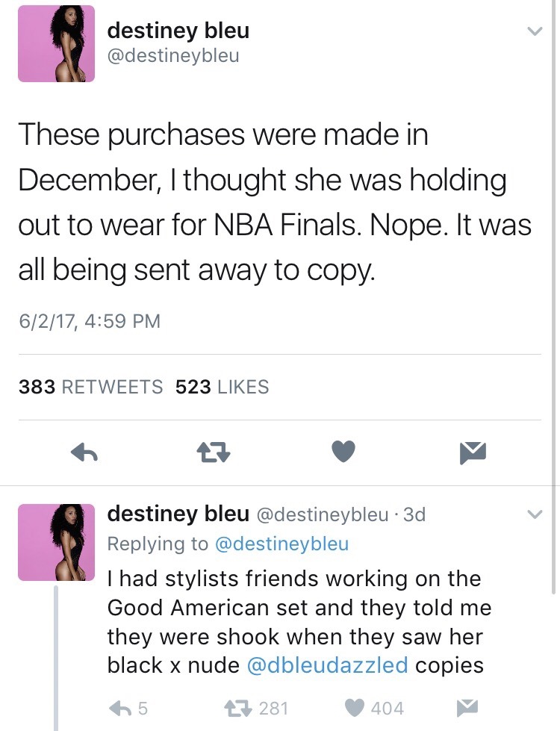
Task: Reply to the main tweet
Action: pyautogui.click(x=86, y=452)
